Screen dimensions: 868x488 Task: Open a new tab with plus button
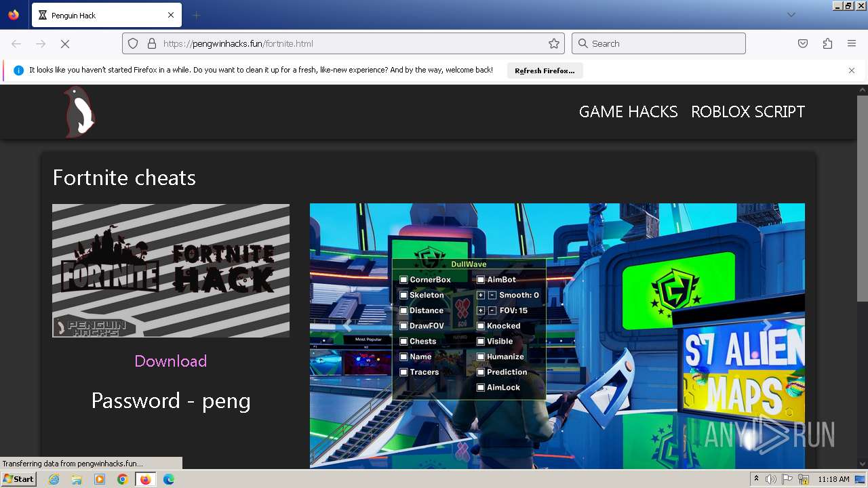pyautogui.click(x=196, y=15)
